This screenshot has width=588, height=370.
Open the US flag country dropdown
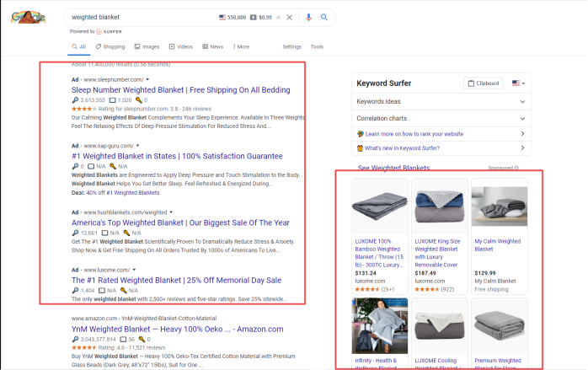point(518,83)
